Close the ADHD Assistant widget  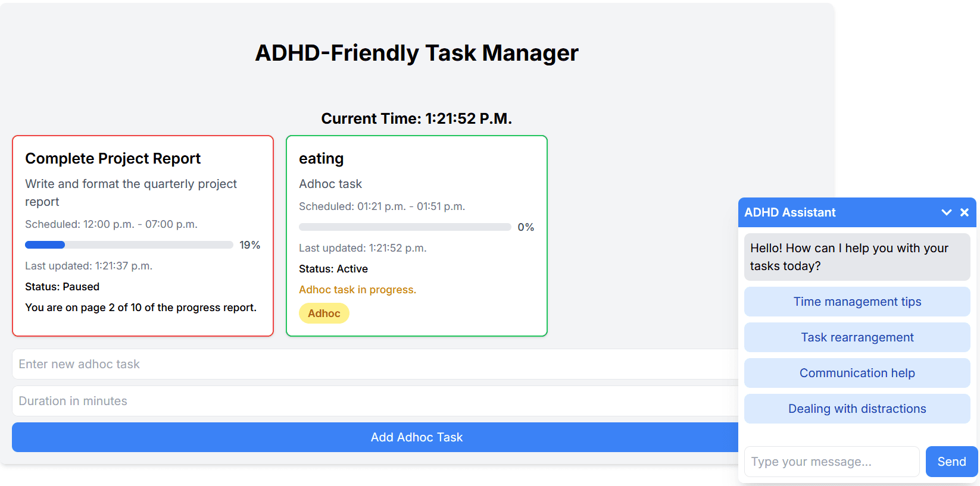[965, 212]
